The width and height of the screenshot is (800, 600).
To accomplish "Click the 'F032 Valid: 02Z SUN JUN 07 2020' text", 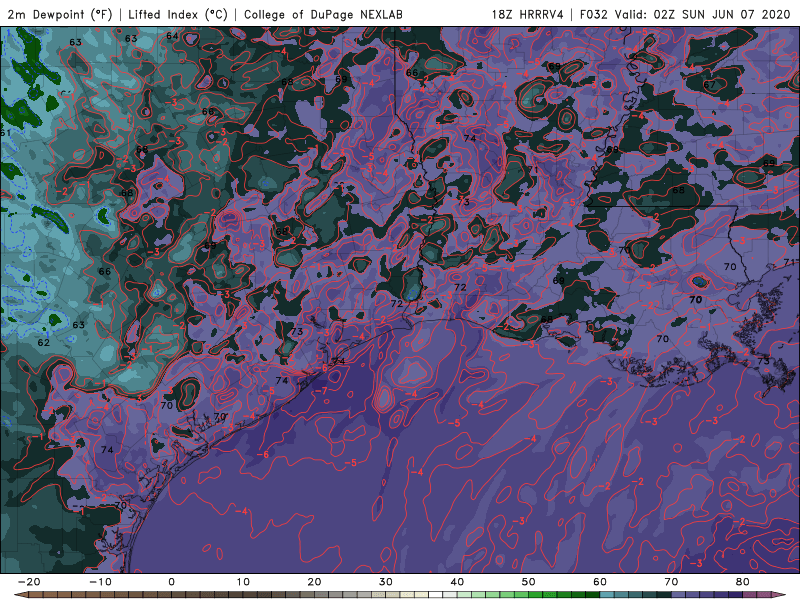I will click(685, 14).
